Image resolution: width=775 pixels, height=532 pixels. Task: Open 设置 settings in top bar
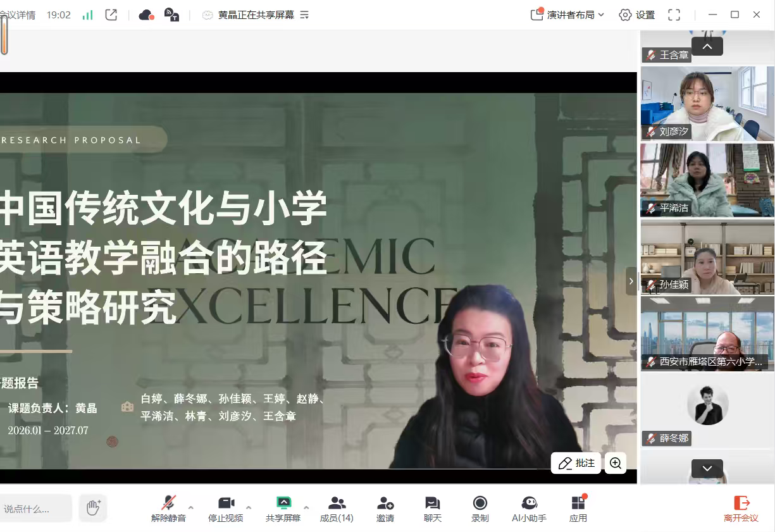(x=637, y=15)
